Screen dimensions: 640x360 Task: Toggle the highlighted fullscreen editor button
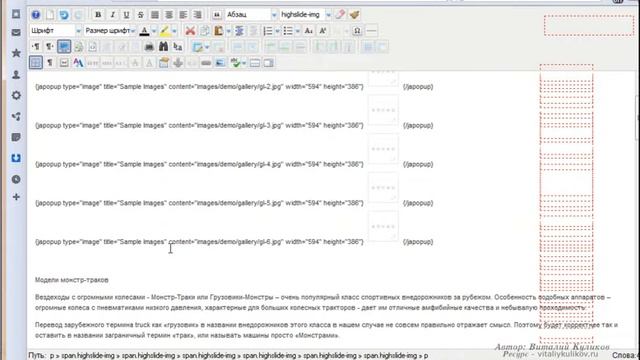64,47
